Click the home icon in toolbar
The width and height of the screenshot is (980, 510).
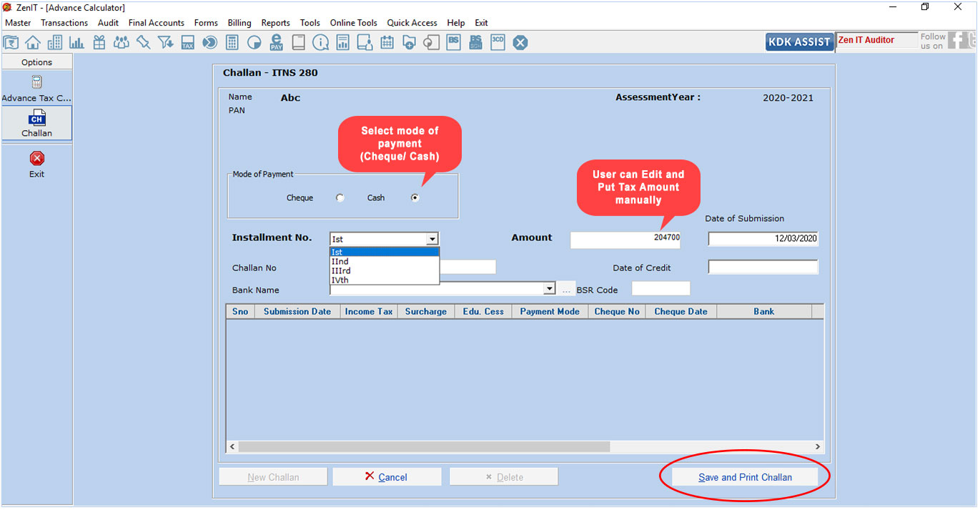point(33,43)
